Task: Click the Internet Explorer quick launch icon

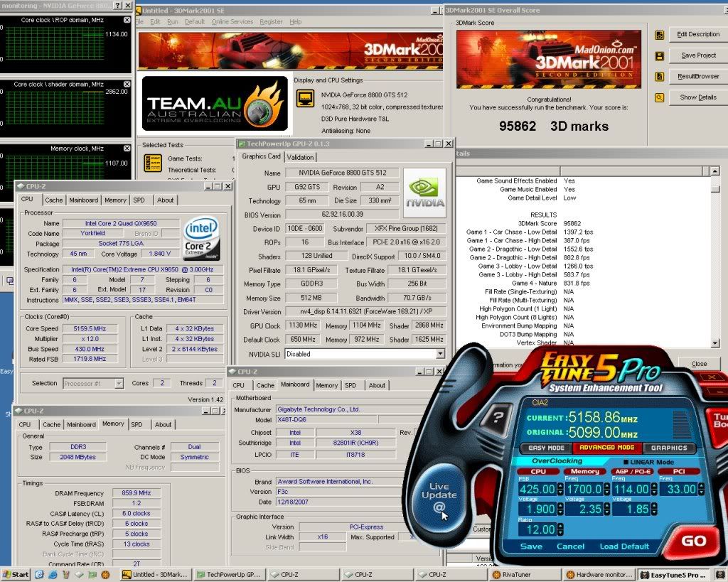Action: point(53,575)
